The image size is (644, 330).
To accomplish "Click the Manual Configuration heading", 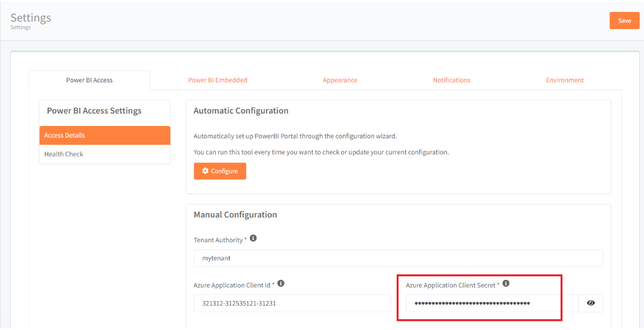I will click(235, 215).
